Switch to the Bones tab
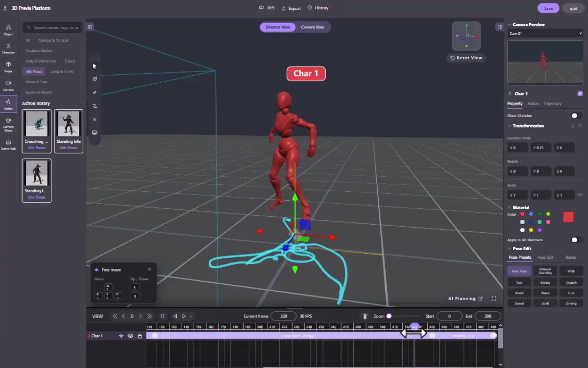This screenshot has width=588, height=368. [x=571, y=257]
